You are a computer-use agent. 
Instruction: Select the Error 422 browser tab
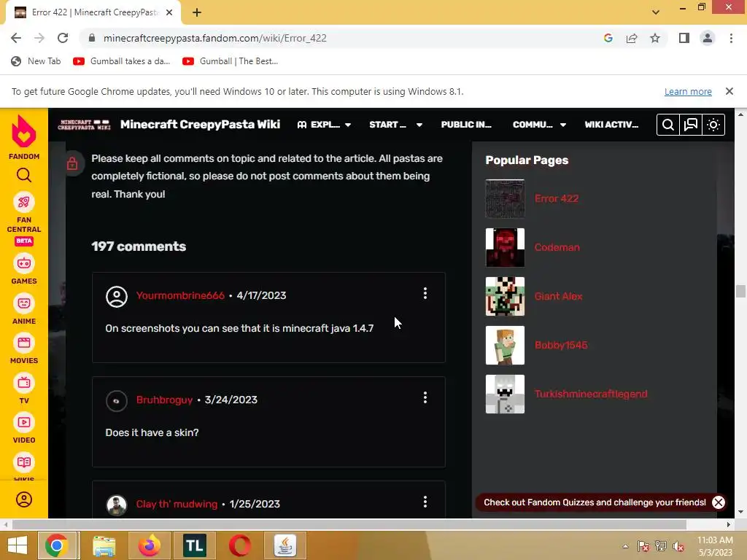(93, 12)
